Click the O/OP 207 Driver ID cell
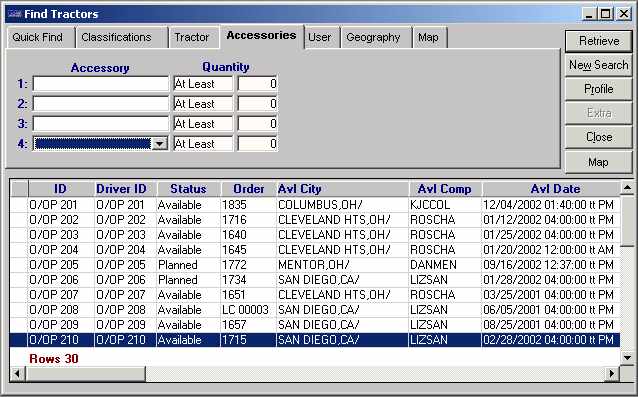The image size is (638, 397). (125, 295)
